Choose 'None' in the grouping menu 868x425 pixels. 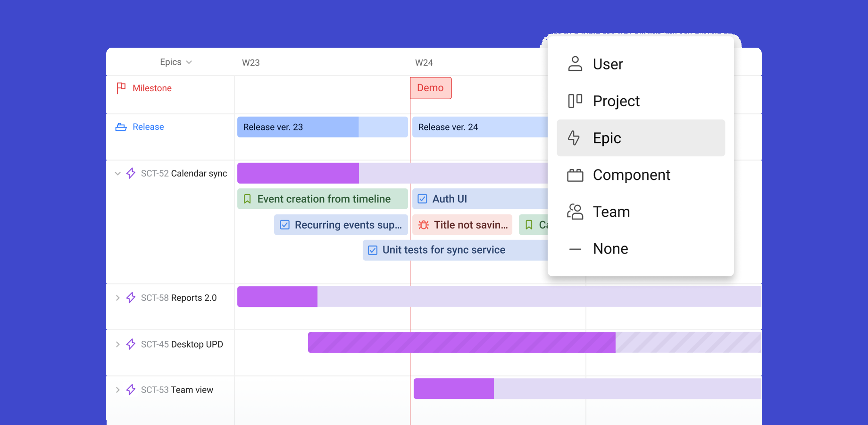click(x=610, y=248)
